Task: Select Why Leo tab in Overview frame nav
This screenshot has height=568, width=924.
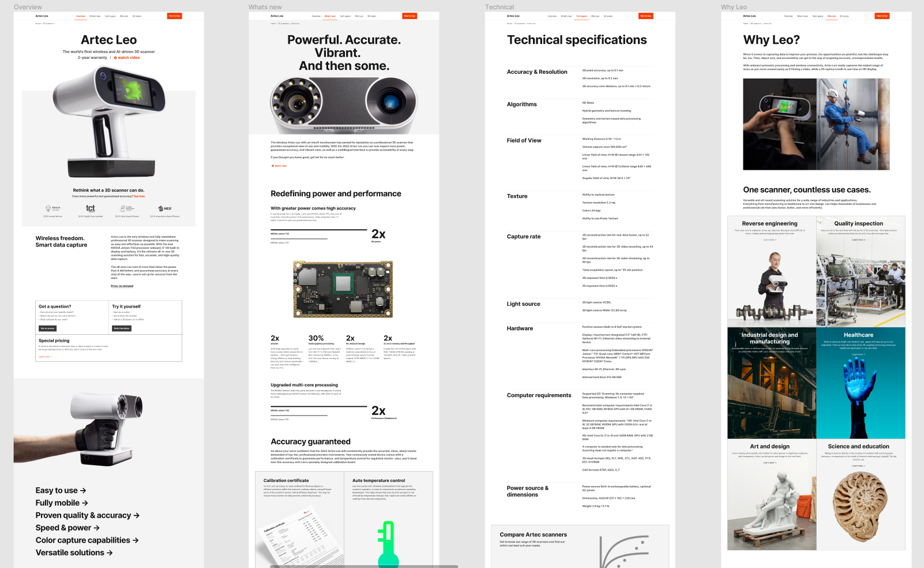Action: [x=124, y=16]
